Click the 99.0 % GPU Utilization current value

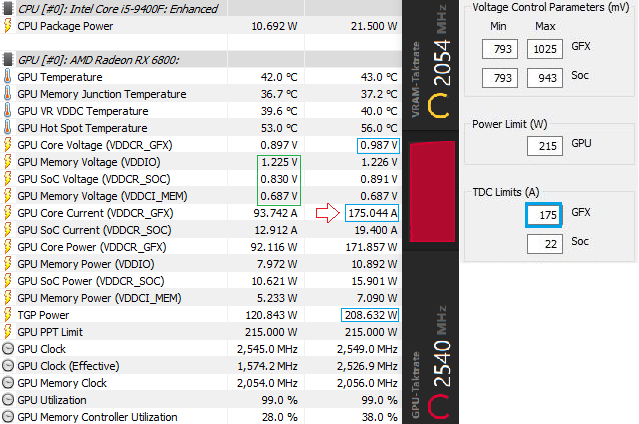(279, 400)
